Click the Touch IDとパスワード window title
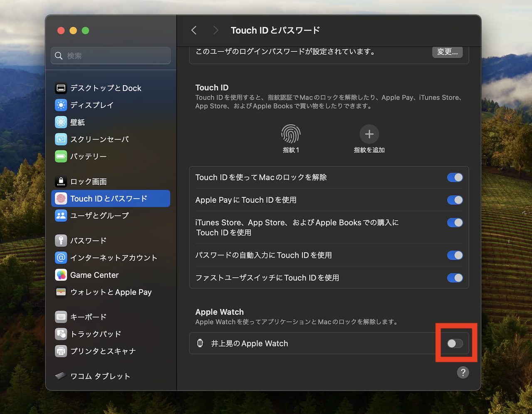The width and height of the screenshot is (532, 414). 275,30
